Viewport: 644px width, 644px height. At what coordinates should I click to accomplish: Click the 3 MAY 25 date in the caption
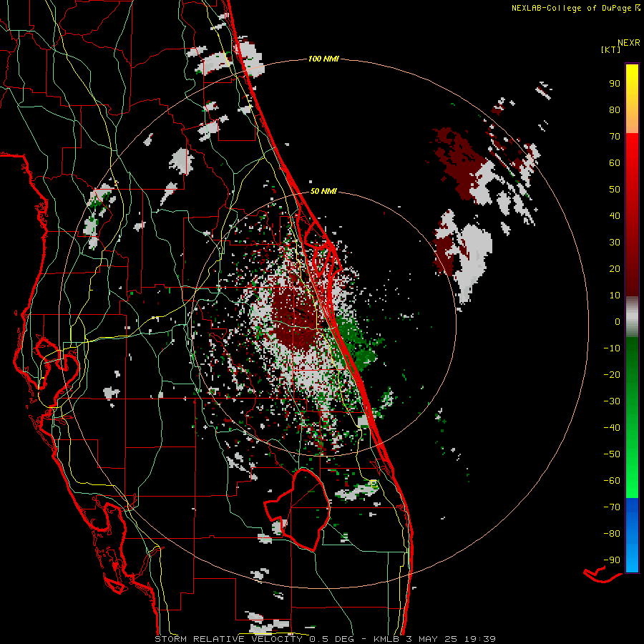tap(431, 639)
